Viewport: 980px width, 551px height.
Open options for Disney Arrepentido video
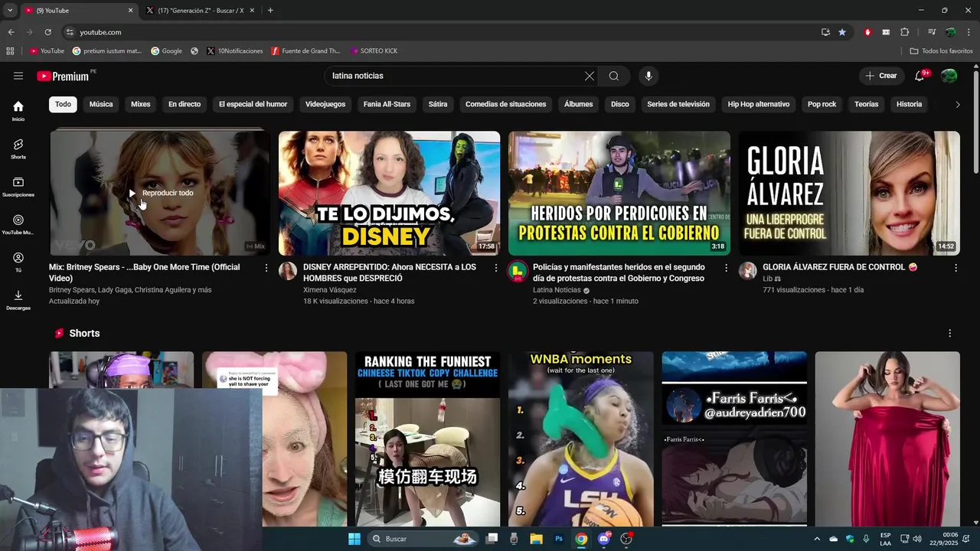[x=496, y=268]
